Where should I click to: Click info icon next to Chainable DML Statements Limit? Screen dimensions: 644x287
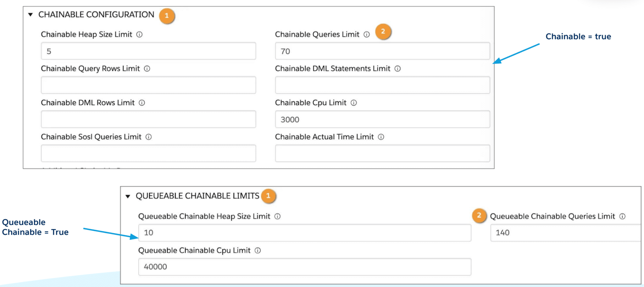(x=398, y=69)
